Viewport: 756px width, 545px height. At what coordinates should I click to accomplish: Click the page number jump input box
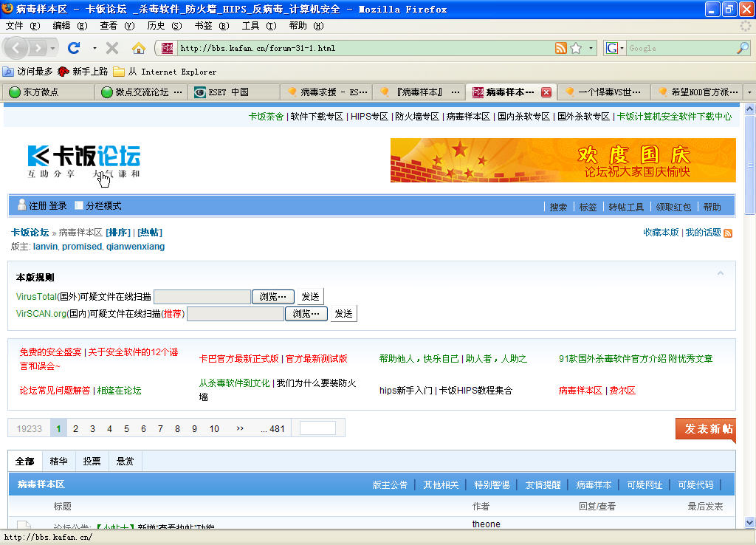tap(317, 428)
